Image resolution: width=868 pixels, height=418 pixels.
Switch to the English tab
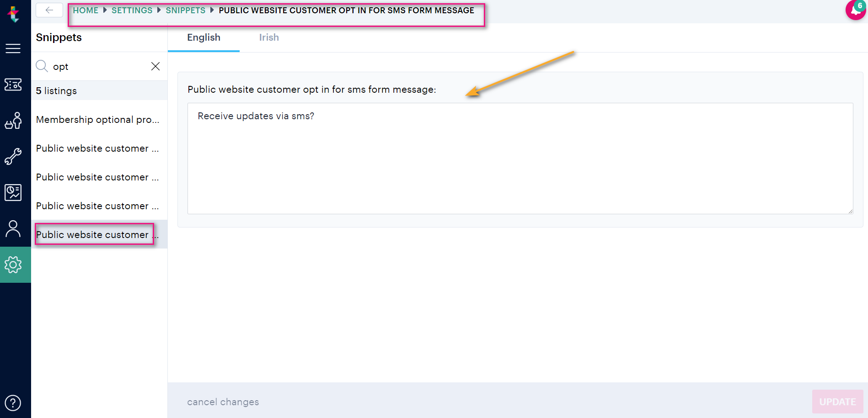(204, 37)
